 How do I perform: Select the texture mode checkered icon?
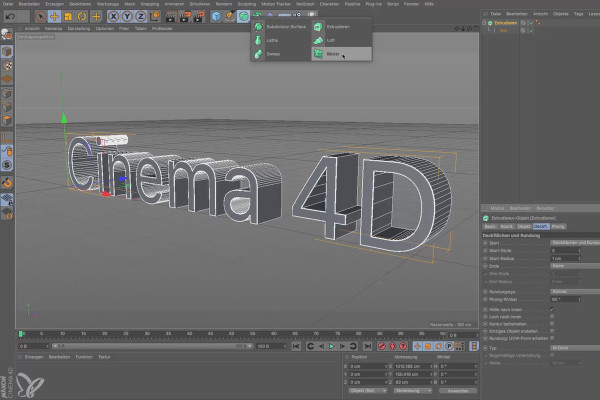pos(7,65)
